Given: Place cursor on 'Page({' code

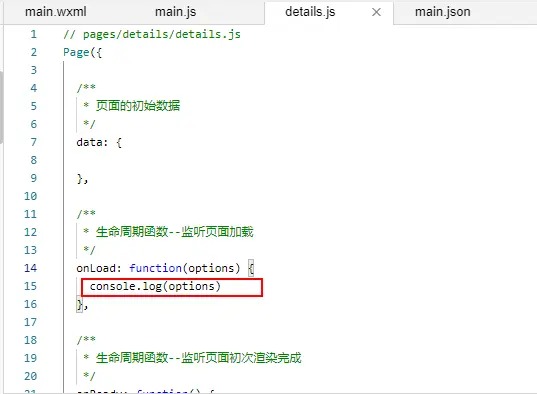Looking at the screenshot, I should click(x=83, y=52).
